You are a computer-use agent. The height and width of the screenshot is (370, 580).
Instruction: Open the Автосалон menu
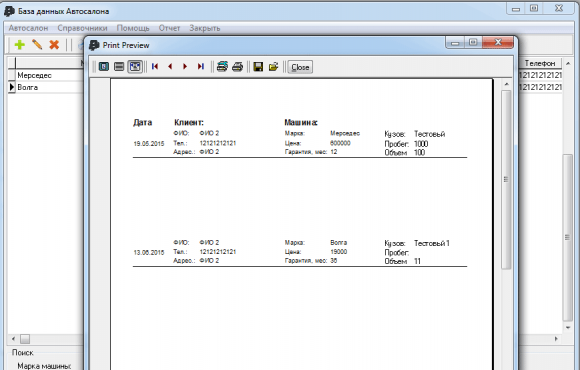tap(28, 28)
